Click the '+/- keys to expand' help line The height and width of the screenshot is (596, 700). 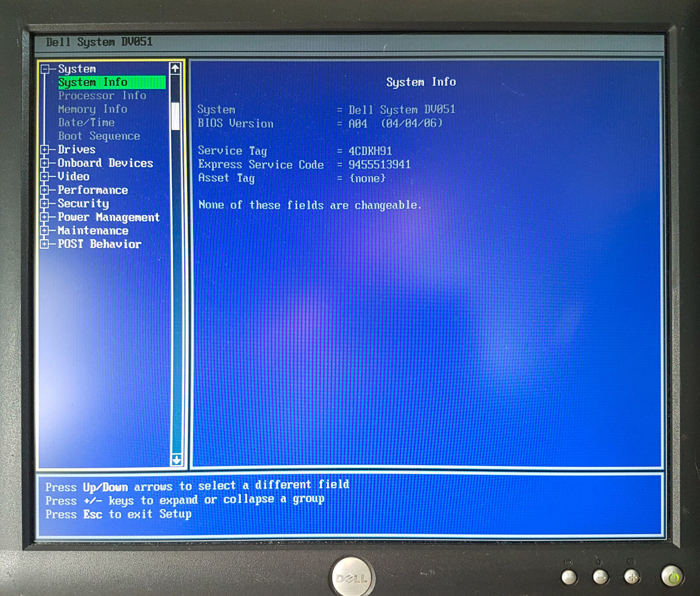185,500
